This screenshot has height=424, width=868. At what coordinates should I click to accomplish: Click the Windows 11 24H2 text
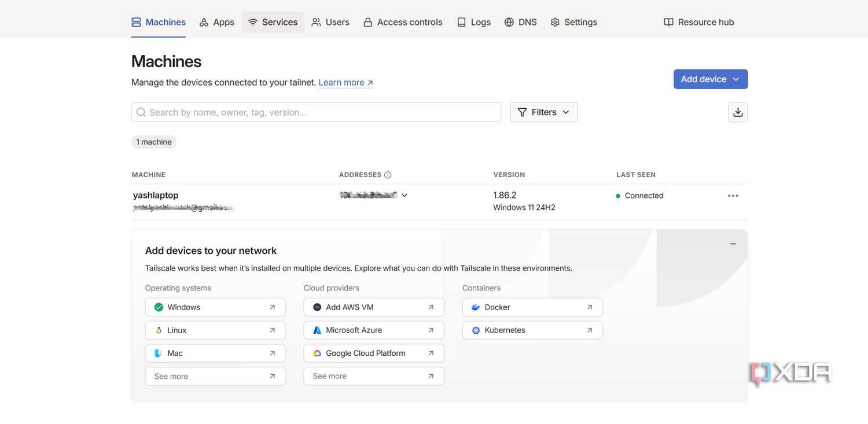pyautogui.click(x=524, y=207)
